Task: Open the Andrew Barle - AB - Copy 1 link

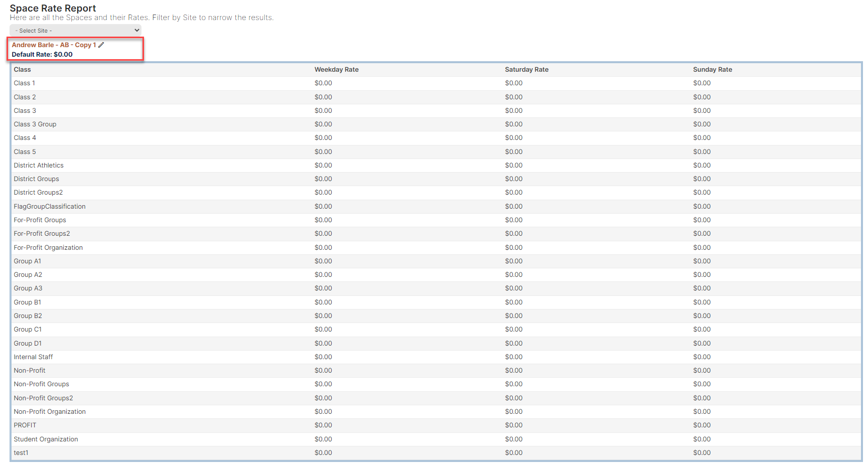Action: pos(54,45)
